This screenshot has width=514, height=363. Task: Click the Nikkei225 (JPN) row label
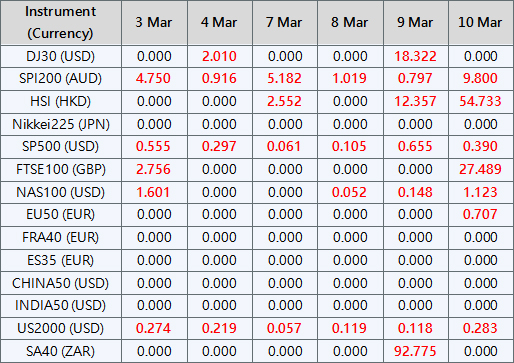(x=61, y=124)
